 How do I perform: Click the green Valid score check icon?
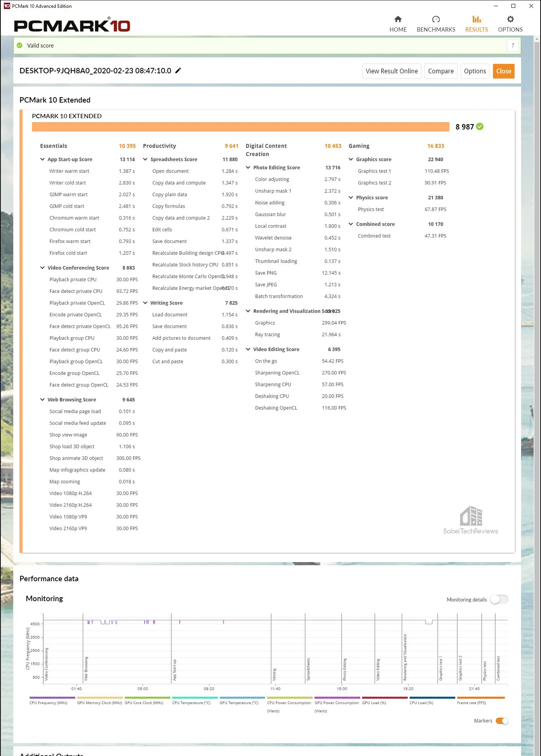(19, 45)
